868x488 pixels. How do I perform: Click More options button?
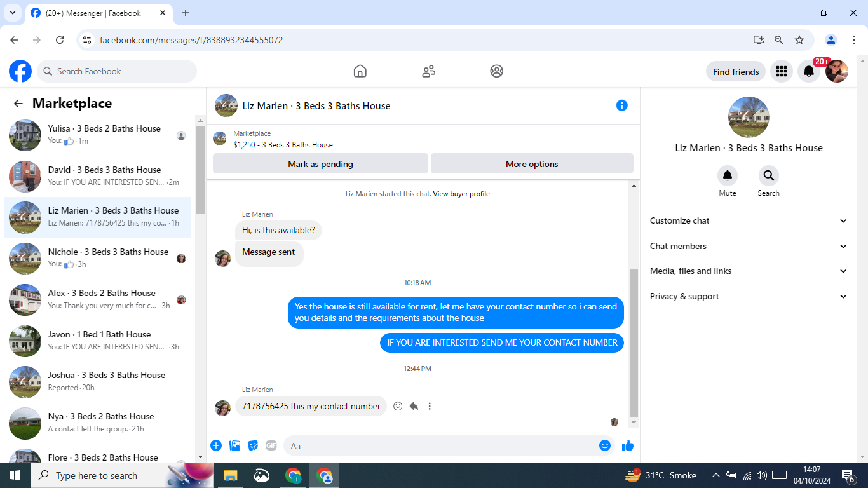pyautogui.click(x=532, y=164)
